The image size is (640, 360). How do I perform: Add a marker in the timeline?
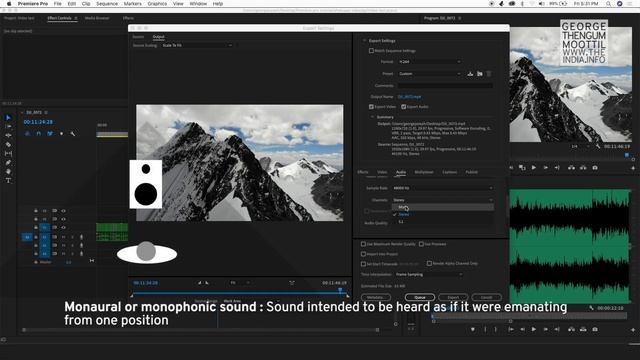click(x=62, y=133)
